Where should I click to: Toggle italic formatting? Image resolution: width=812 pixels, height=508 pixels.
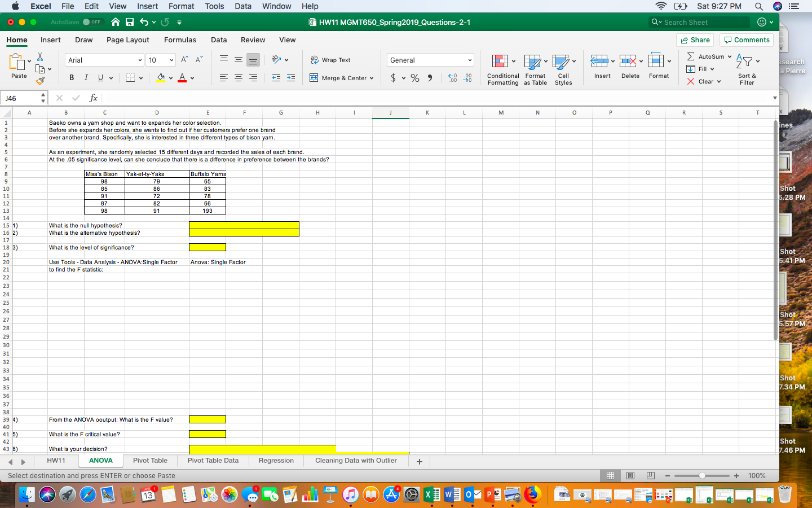pyautogui.click(x=85, y=77)
